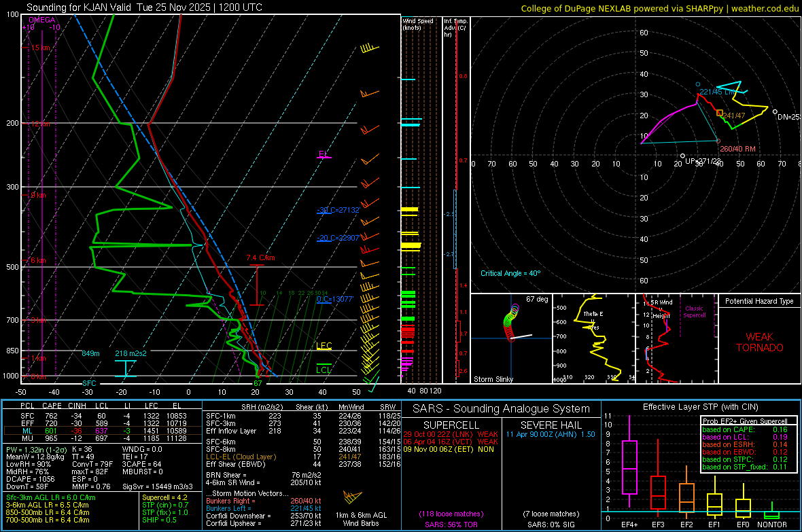Click the Storm Slinky label
Viewport: 802px width, 532px height.
point(493,379)
